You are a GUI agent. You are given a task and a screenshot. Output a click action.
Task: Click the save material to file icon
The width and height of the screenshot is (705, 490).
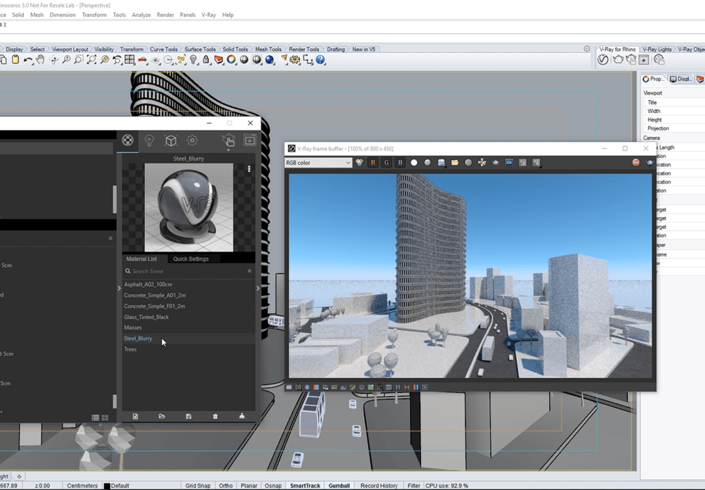(188, 416)
